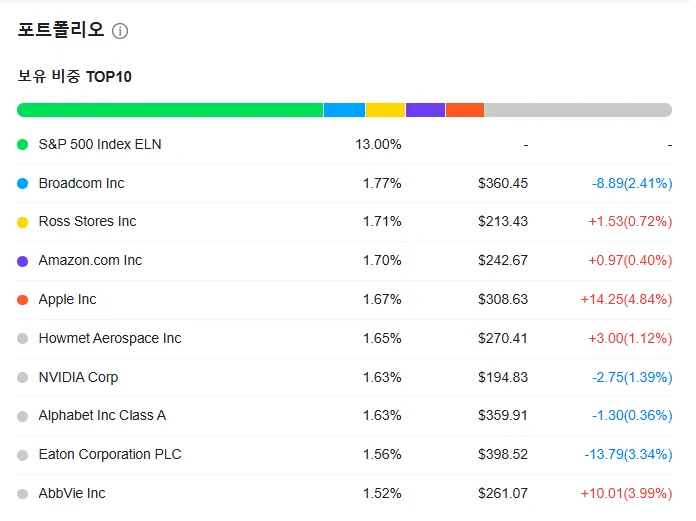Click the gray dot beside Eaton Corporation PLC
The width and height of the screenshot is (696, 521).
23,455
